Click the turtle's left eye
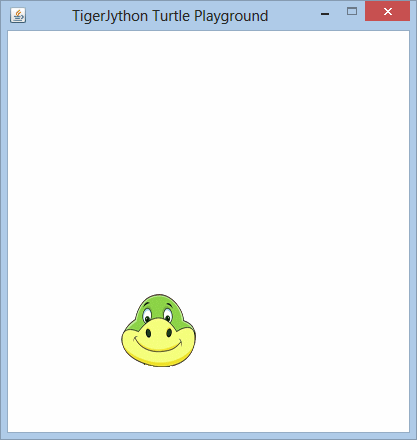 point(147,315)
